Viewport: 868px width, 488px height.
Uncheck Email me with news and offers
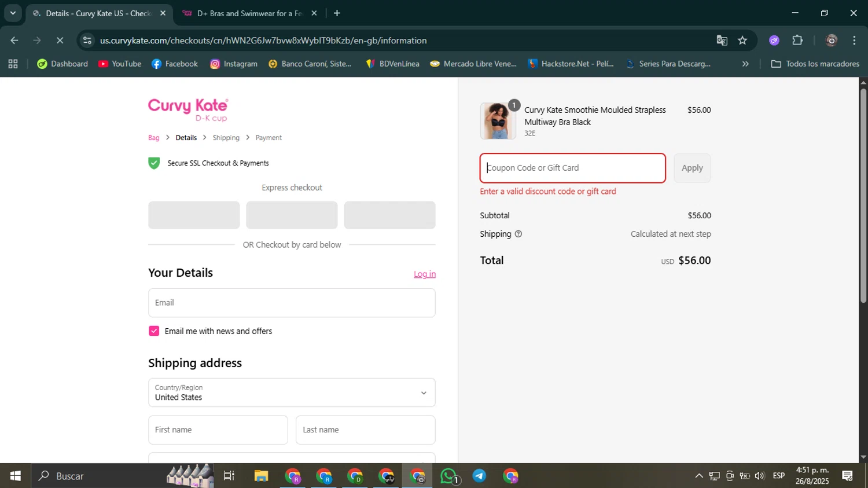pyautogui.click(x=154, y=331)
